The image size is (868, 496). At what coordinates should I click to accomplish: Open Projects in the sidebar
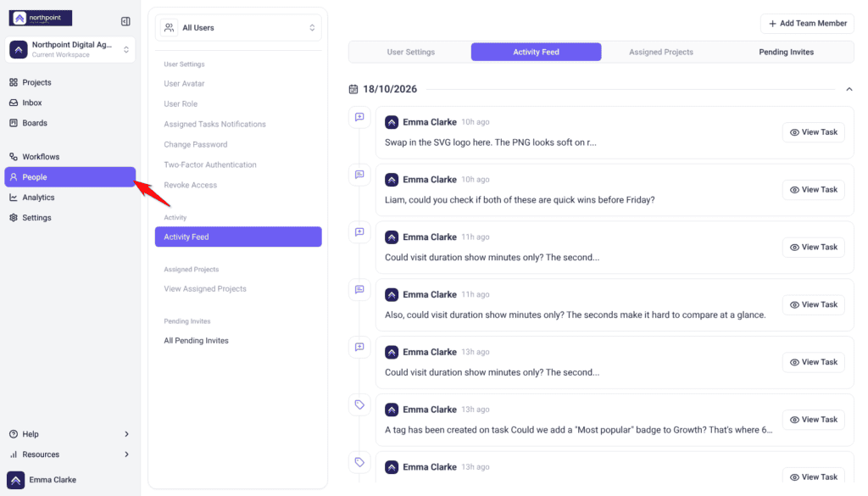pos(70,82)
